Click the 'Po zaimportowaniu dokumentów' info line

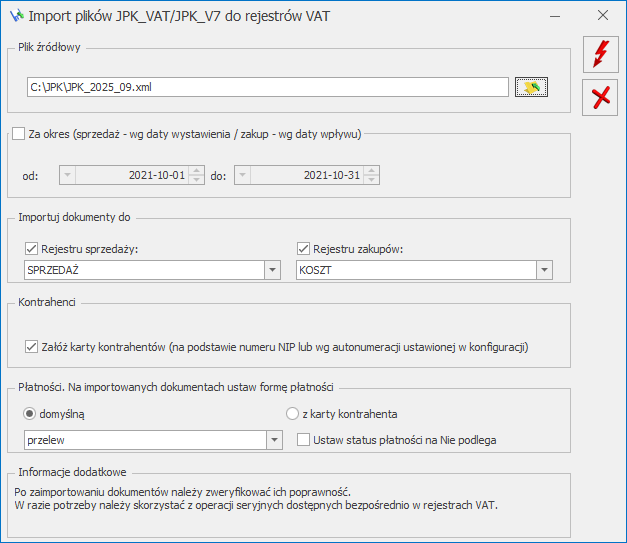[182, 492]
